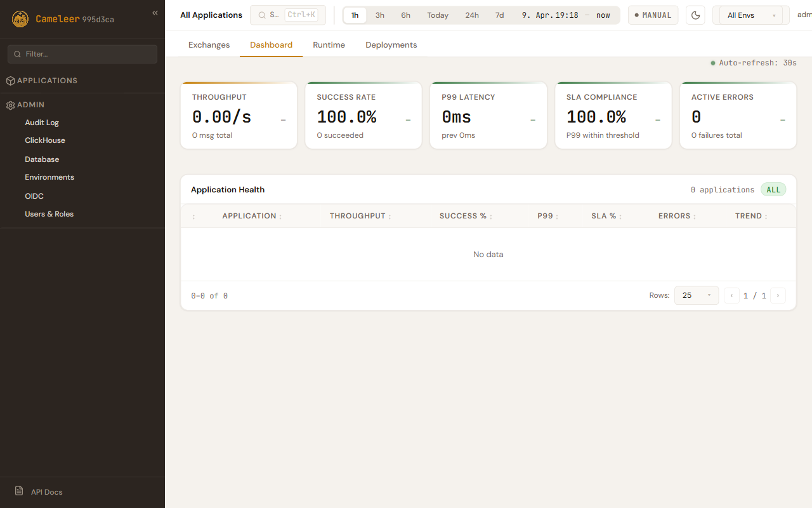812x508 pixels.
Task: Open the Rows per page dropdown
Action: (696, 295)
